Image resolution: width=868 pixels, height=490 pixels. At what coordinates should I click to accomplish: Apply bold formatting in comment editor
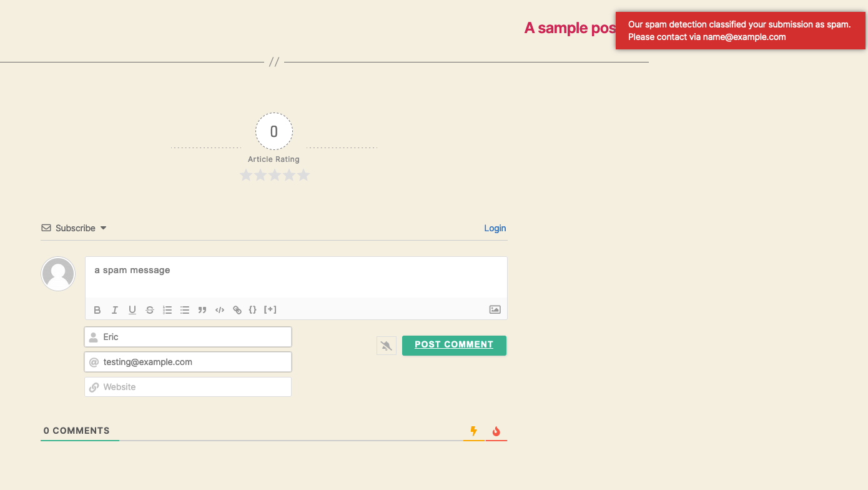(x=97, y=310)
